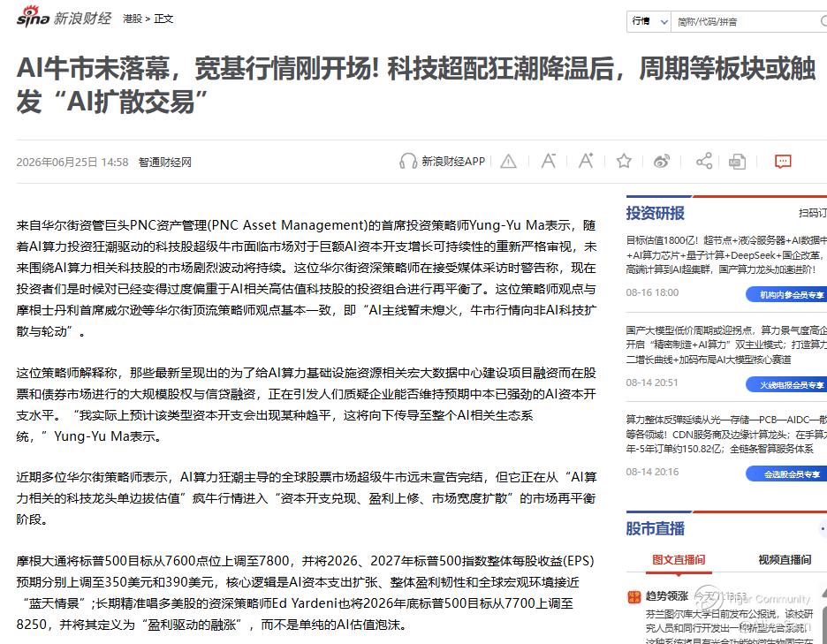
Task: Click the 智通财经网 source link
Action: (x=164, y=162)
